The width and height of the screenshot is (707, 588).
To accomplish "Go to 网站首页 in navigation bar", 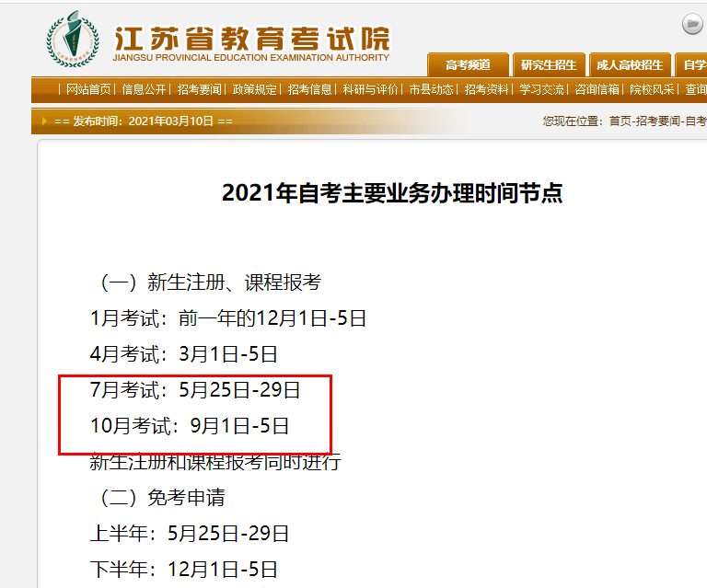I will [x=88, y=89].
